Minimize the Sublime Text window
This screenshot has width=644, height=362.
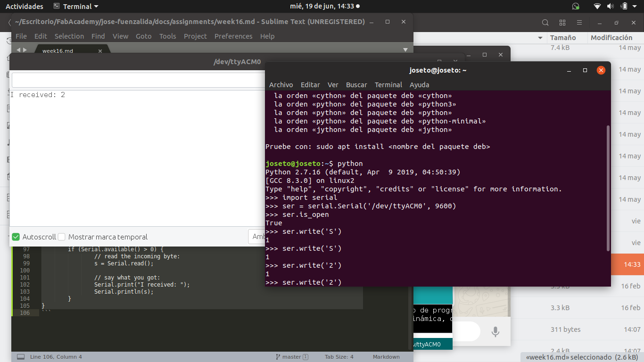[x=372, y=22]
